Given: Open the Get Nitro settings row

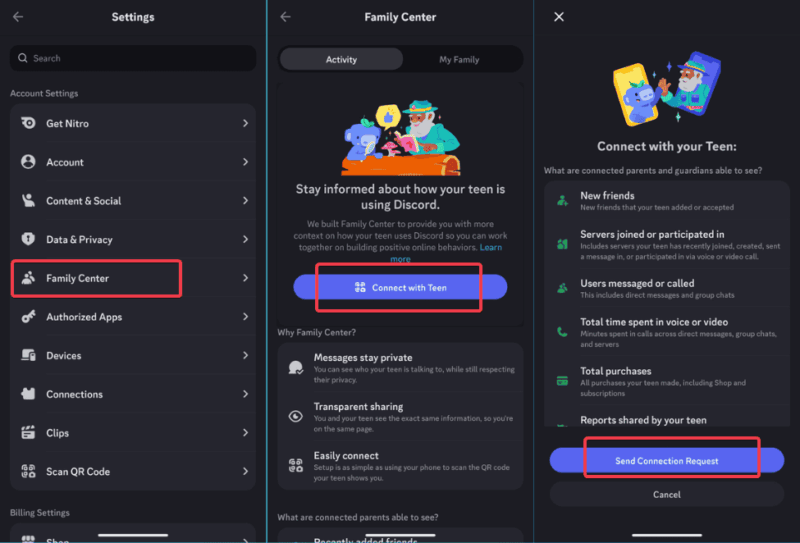Looking at the screenshot, I should tap(133, 123).
